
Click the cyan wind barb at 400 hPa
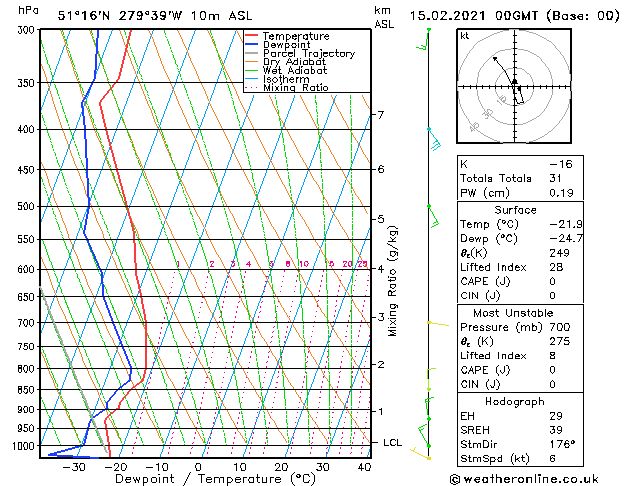coord(434,139)
